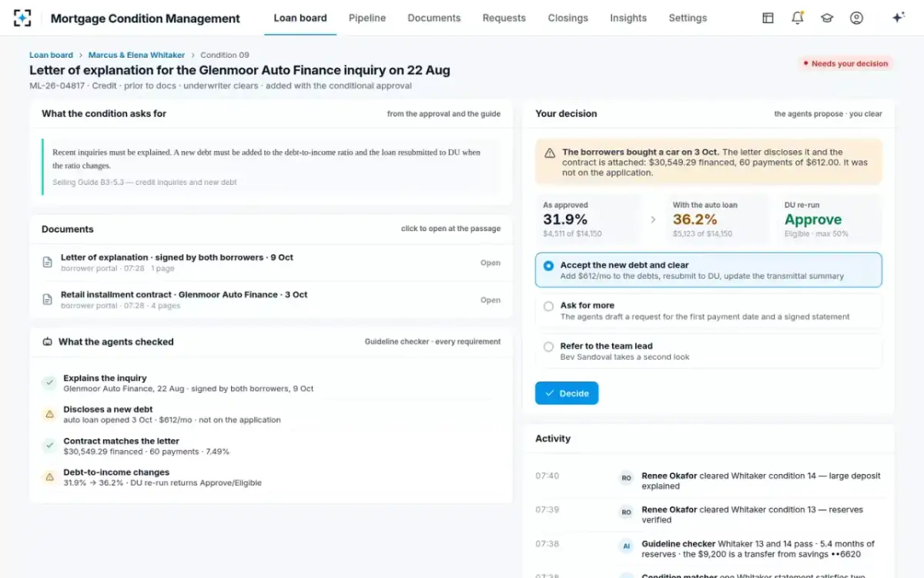Click the Renee Okafor cleared condition 13 entry

click(x=708, y=515)
